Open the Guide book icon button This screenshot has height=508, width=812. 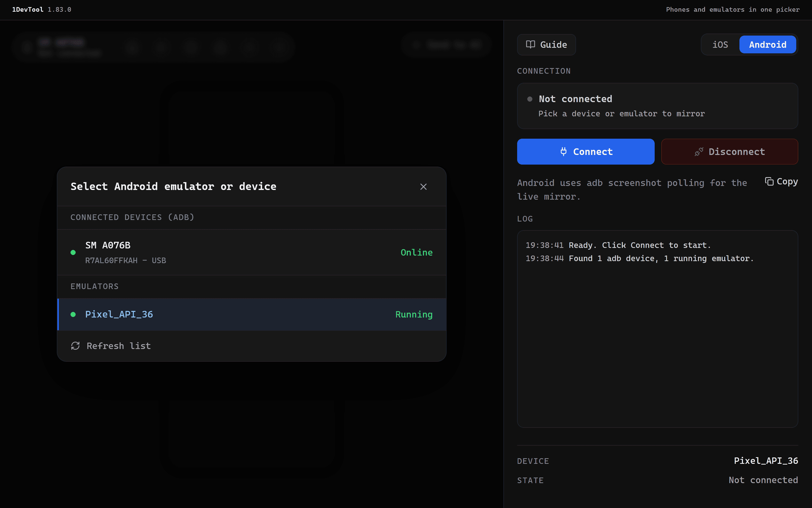coord(546,45)
